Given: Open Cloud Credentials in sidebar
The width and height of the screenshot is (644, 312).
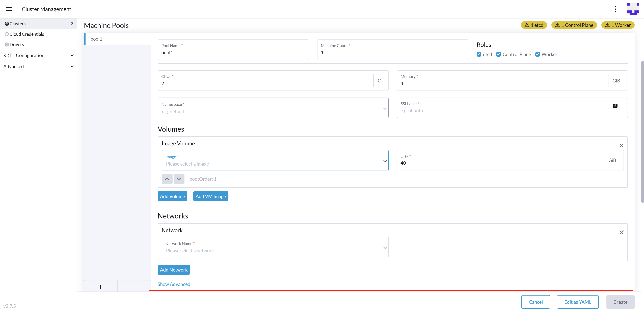Looking at the screenshot, I should [27, 34].
